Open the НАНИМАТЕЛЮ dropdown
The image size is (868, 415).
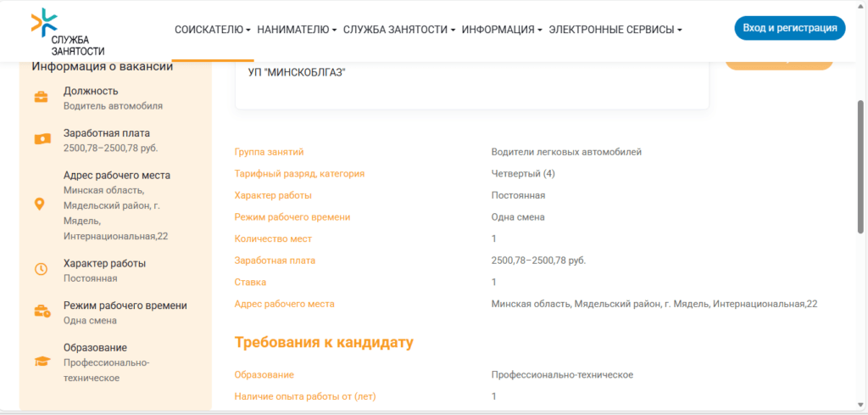(x=297, y=30)
